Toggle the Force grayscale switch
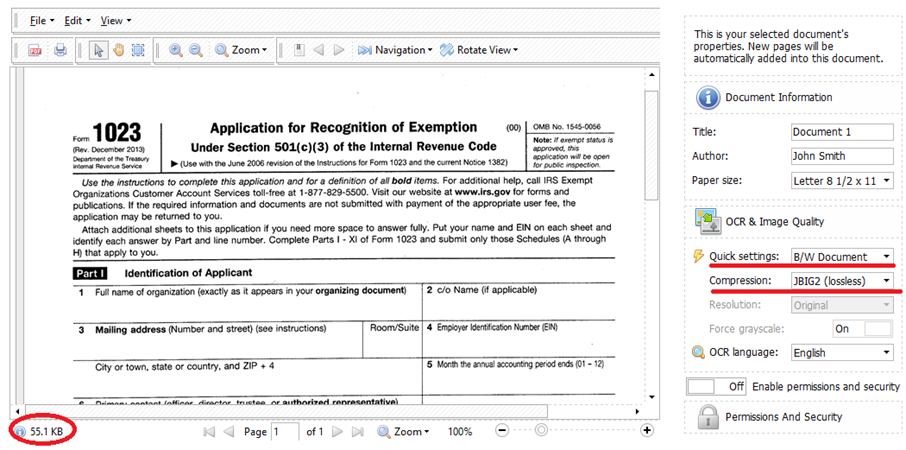Image resolution: width=906 pixels, height=450 pixels. point(863,329)
